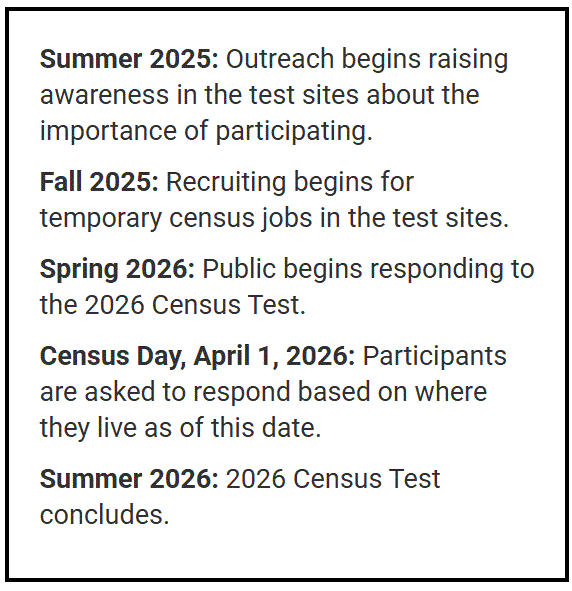Click the text 'Outreach begins raising'
Screen dimensions: 572x591
tap(367, 60)
